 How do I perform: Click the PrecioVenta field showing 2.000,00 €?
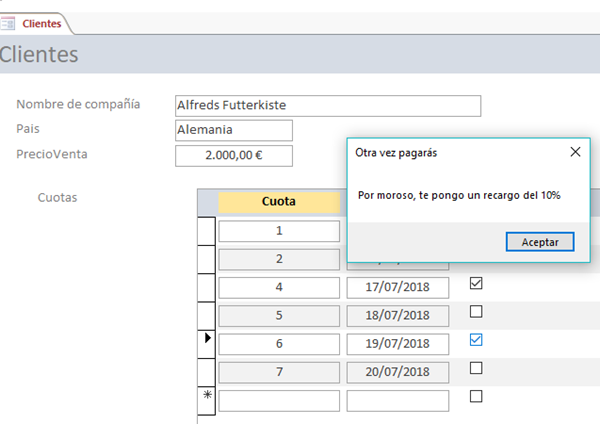[x=233, y=156]
